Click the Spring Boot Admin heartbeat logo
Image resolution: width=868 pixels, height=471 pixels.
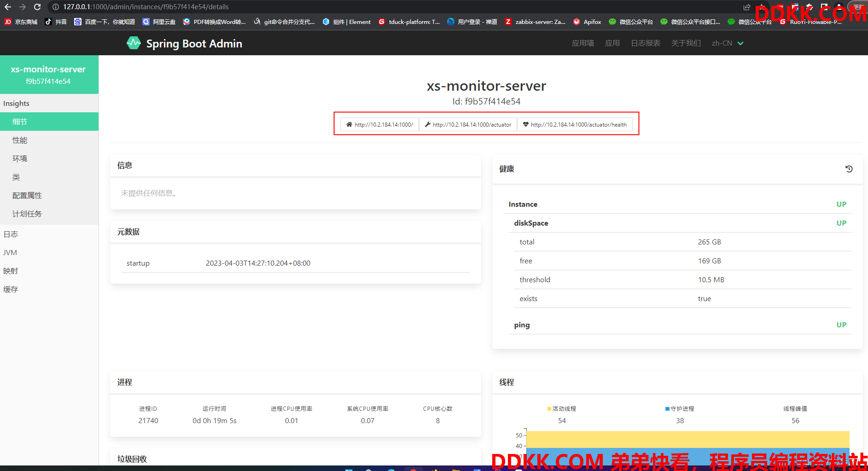134,43
